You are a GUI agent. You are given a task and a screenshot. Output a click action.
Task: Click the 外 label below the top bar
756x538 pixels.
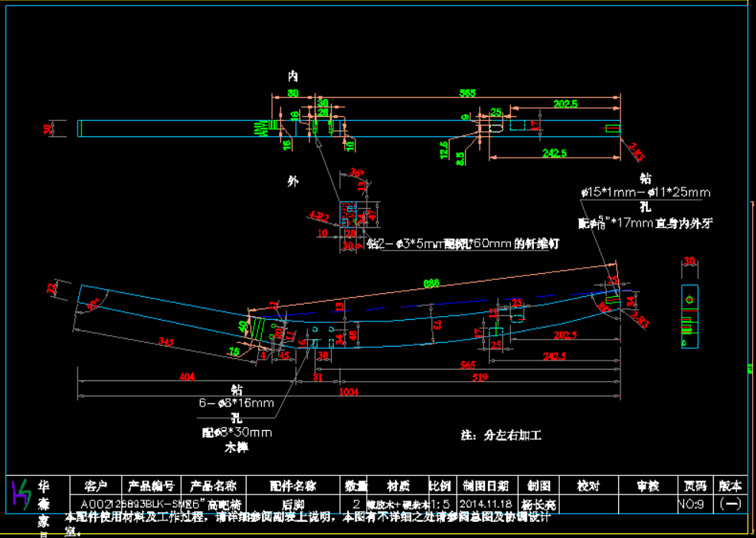(292, 181)
